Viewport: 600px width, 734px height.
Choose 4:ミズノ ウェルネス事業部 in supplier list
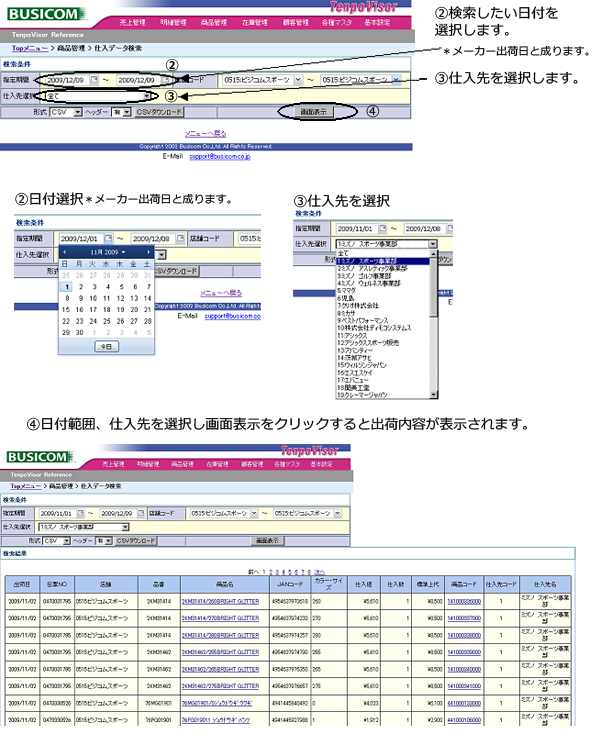coord(383,284)
